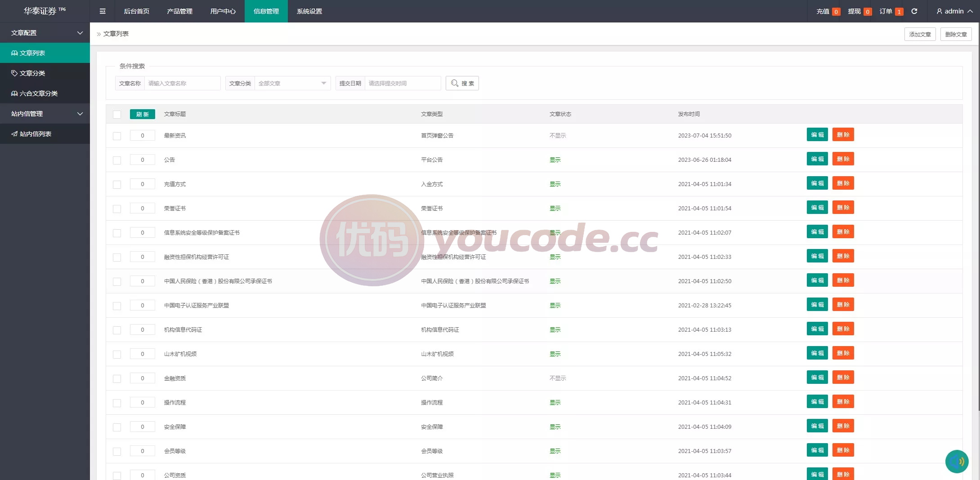
Task: Open 文章分类 tag icon in sidebar
Action: [14, 73]
